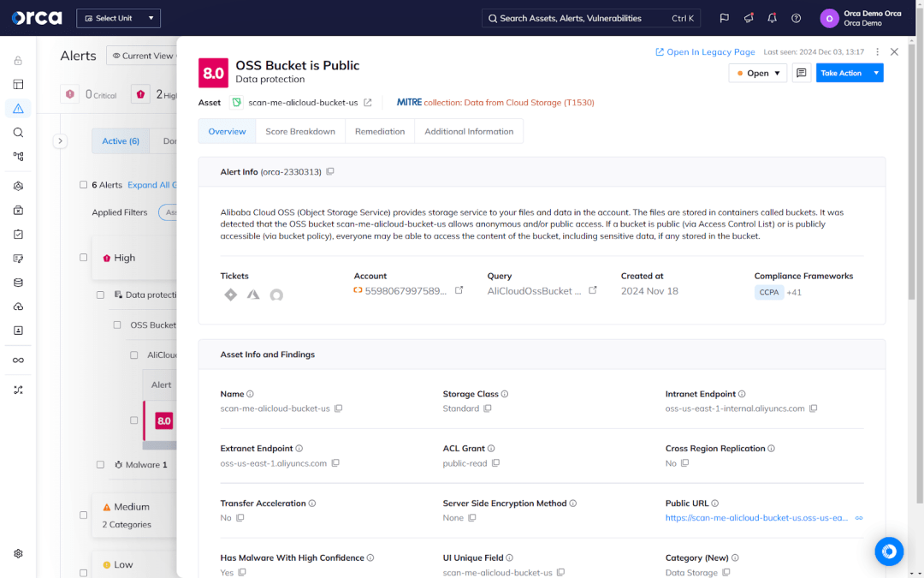Switch to the Remediation tab
The height and width of the screenshot is (578, 924).
[x=380, y=132]
